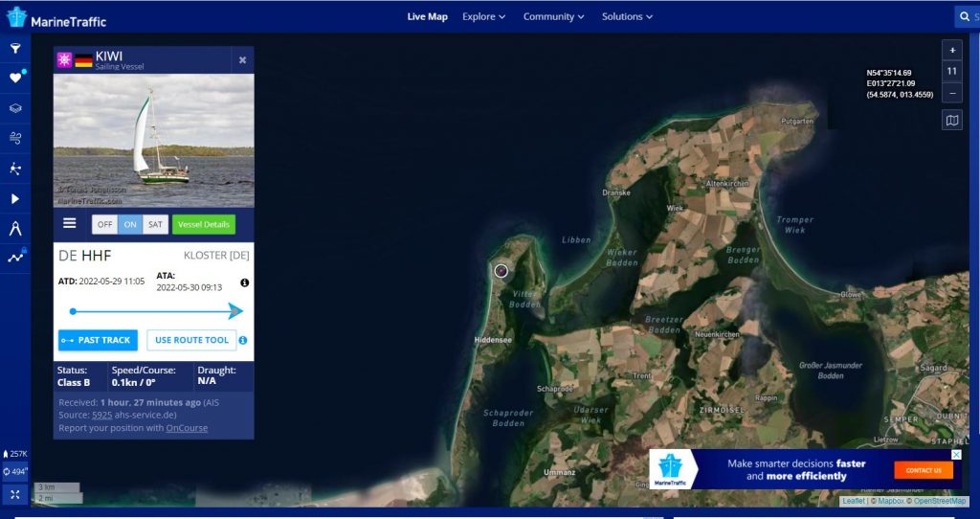
Task: Open the vessel filters funnel icon
Action: pos(15,48)
